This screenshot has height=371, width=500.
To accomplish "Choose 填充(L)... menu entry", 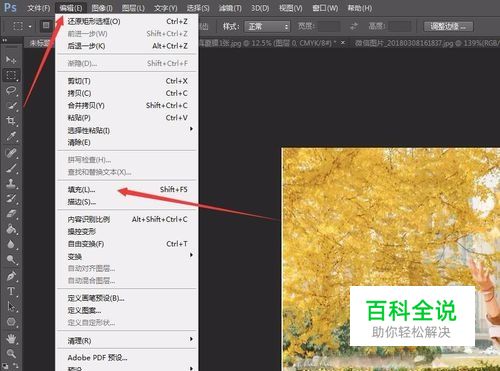I will pos(127,190).
